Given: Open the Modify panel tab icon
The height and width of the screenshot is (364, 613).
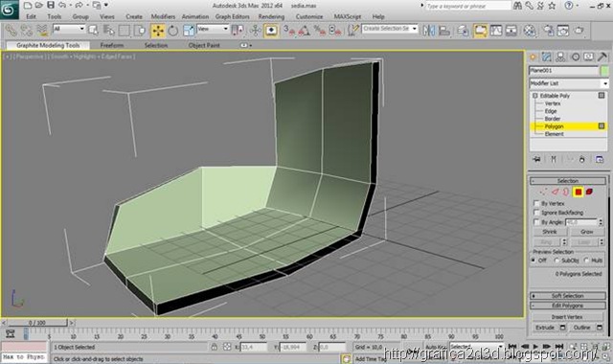Looking at the screenshot, I should 547,57.
